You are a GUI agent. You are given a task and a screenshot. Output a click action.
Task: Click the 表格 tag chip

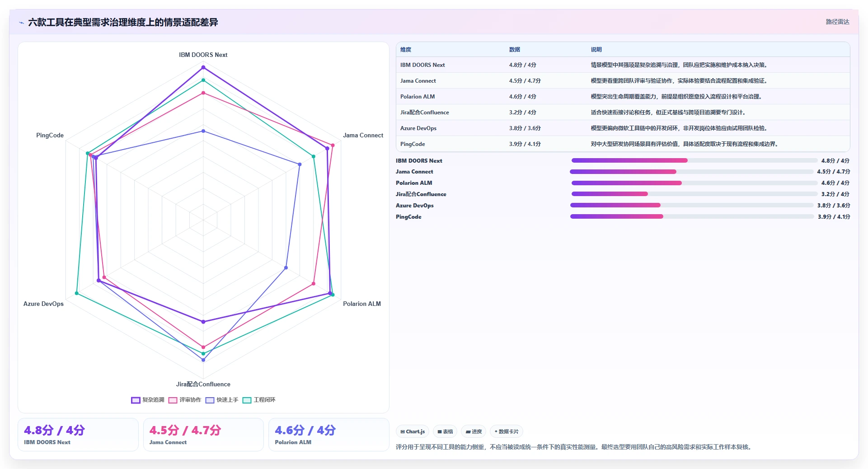coord(445,431)
